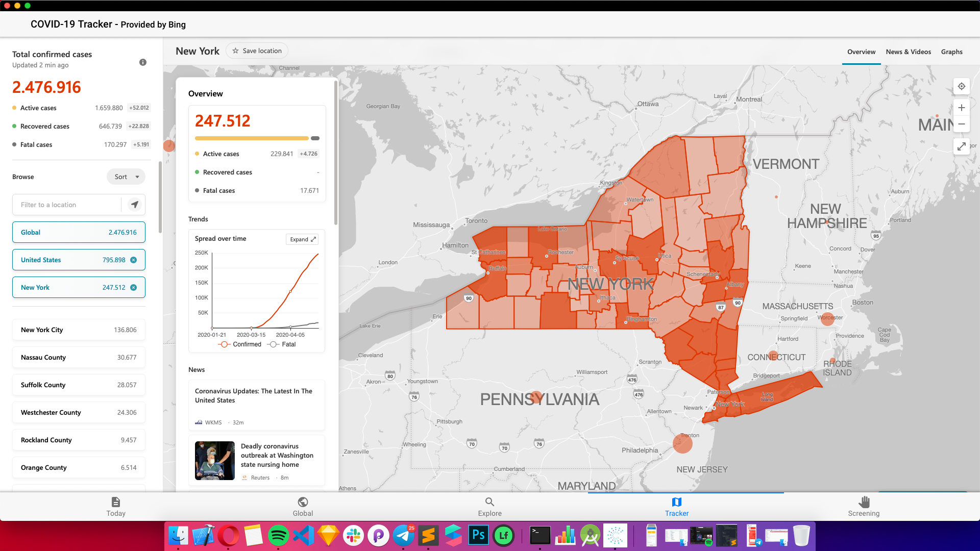This screenshot has width=980, height=551.
Task: Click the Worcester case bubble on the map
Action: point(827,319)
